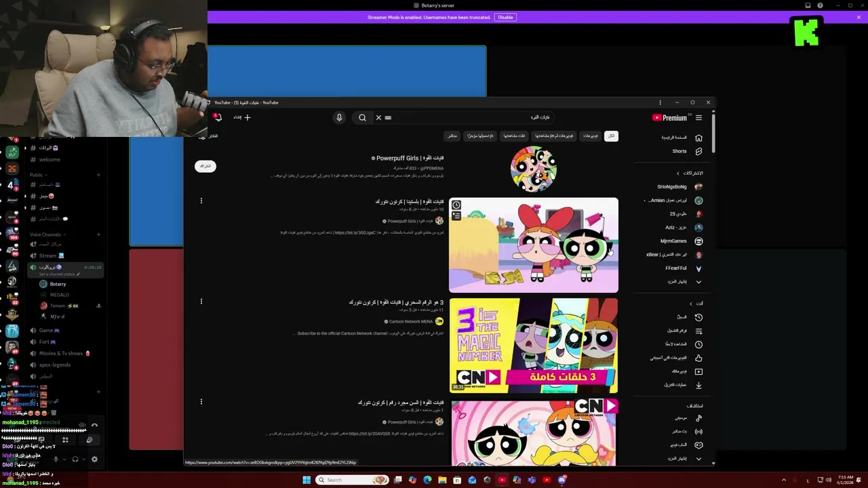Open xBear subscription channel
The height and width of the screenshot is (488, 868).
(x=673, y=254)
